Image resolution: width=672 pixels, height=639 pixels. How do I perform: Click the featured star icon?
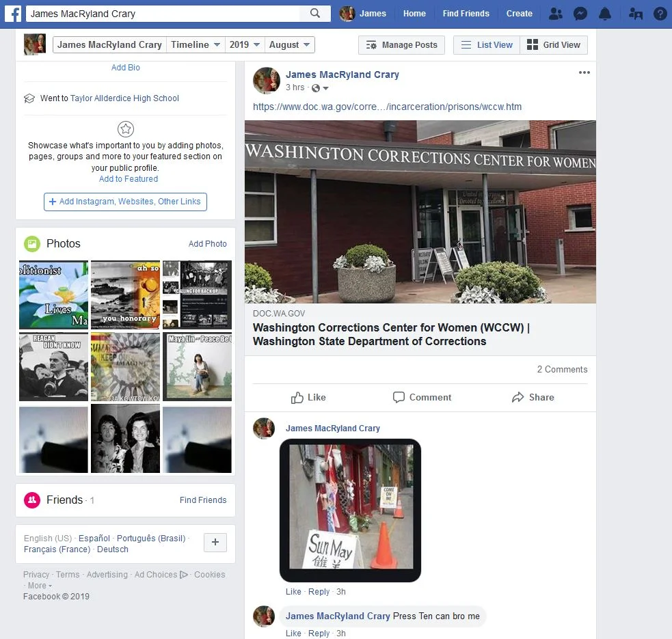(126, 128)
